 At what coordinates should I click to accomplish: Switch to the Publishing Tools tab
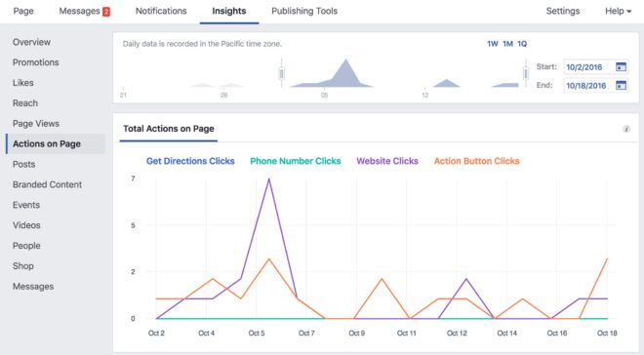pos(304,11)
